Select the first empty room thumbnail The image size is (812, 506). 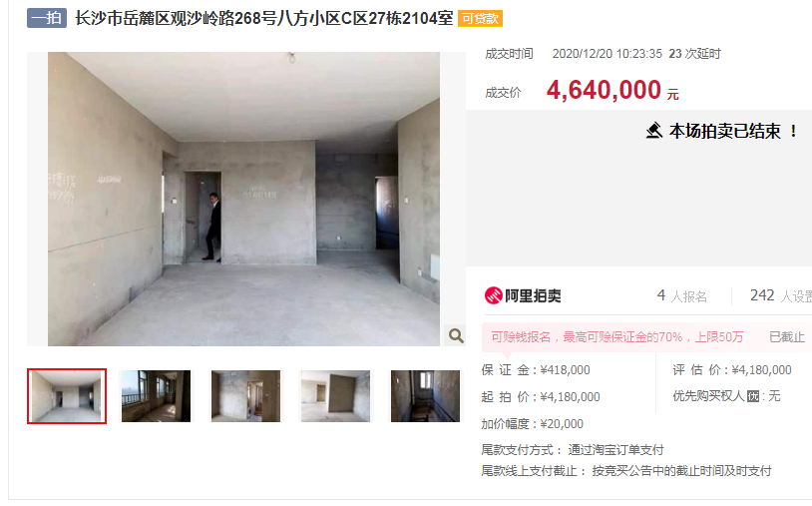click(67, 396)
